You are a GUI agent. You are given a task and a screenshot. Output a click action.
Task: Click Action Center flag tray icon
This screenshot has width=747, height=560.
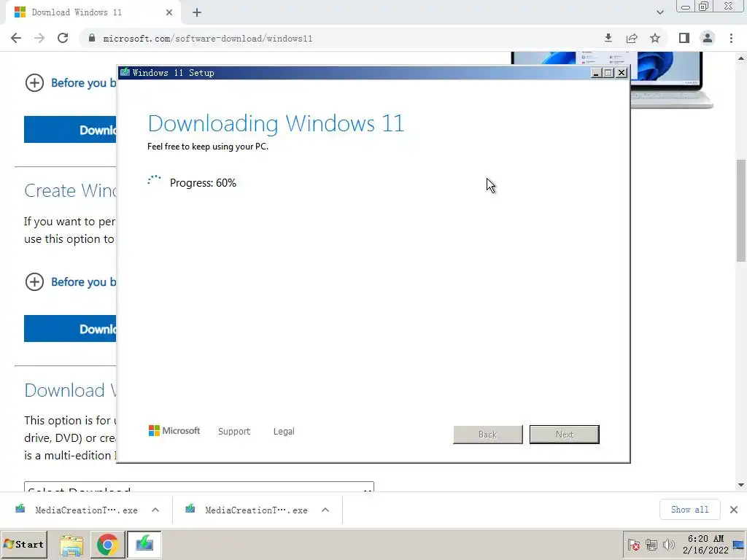point(634,544)
